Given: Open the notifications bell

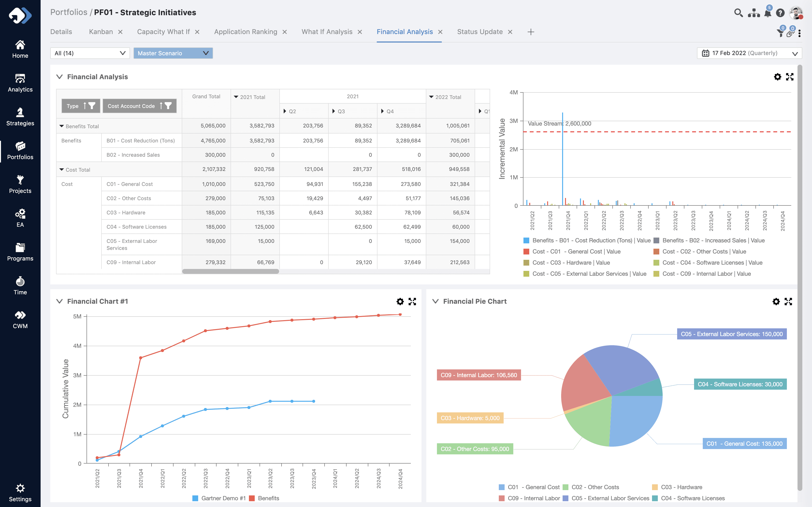Looking at the screenshot, I should click(768, 13).
